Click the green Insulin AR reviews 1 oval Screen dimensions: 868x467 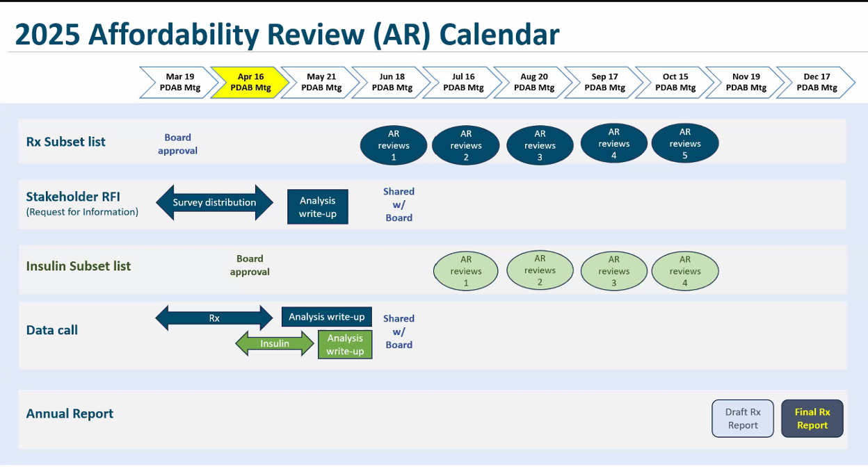[x=466, y=271]
